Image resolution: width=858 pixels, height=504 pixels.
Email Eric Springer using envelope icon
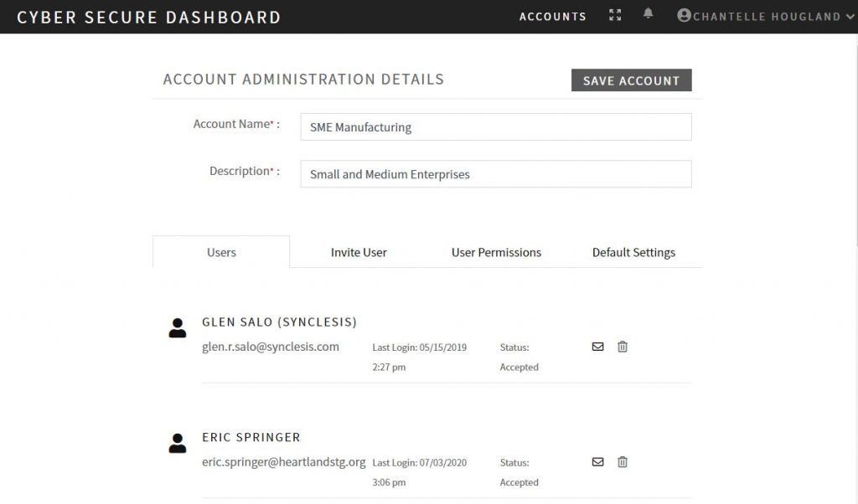(597, 462)
